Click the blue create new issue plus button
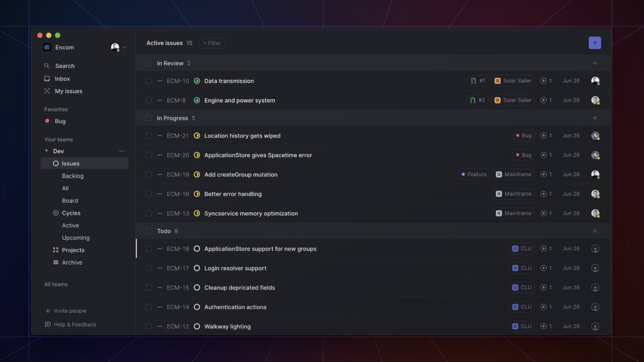Image resolution: width=644 pixels, height=362 pixels. [594, 43]
